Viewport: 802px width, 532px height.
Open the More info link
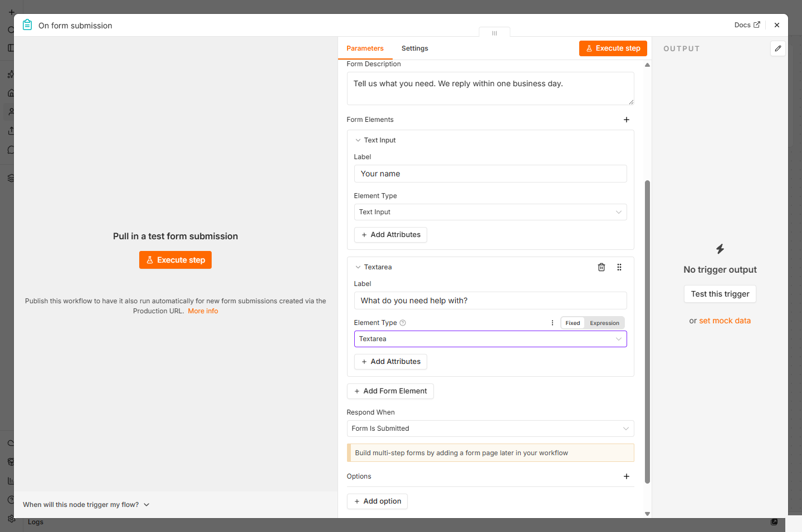[203, 311]
